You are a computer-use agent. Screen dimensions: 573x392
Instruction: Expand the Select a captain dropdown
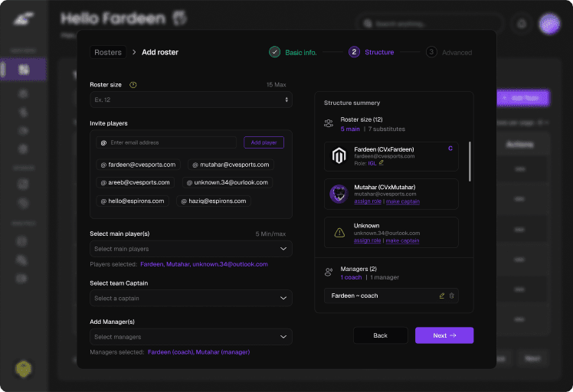191,299
